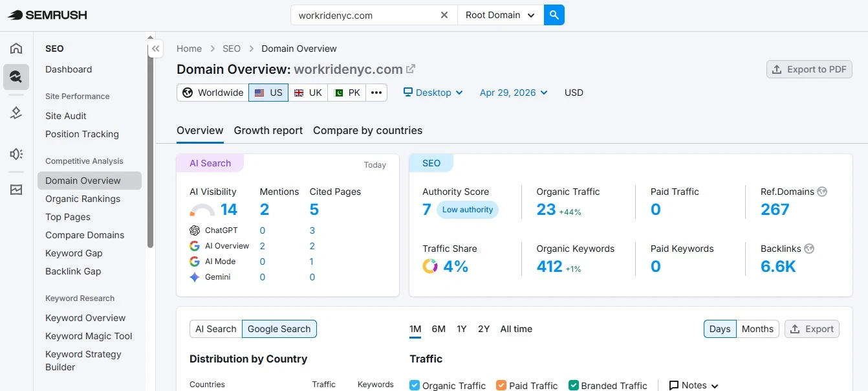Image resolution: width=868 pixels, height=391 pixels.
Task: Clear the domain search field
Action: 444,15
